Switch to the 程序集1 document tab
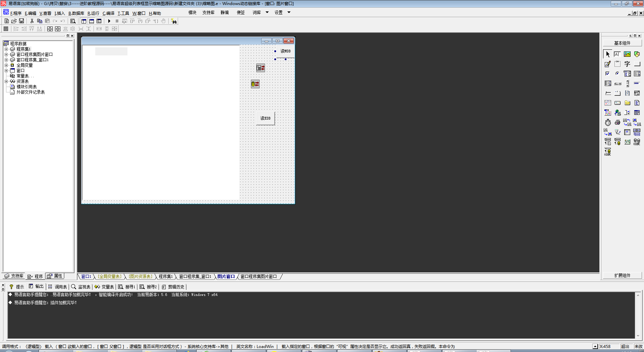 click(166, 276)
